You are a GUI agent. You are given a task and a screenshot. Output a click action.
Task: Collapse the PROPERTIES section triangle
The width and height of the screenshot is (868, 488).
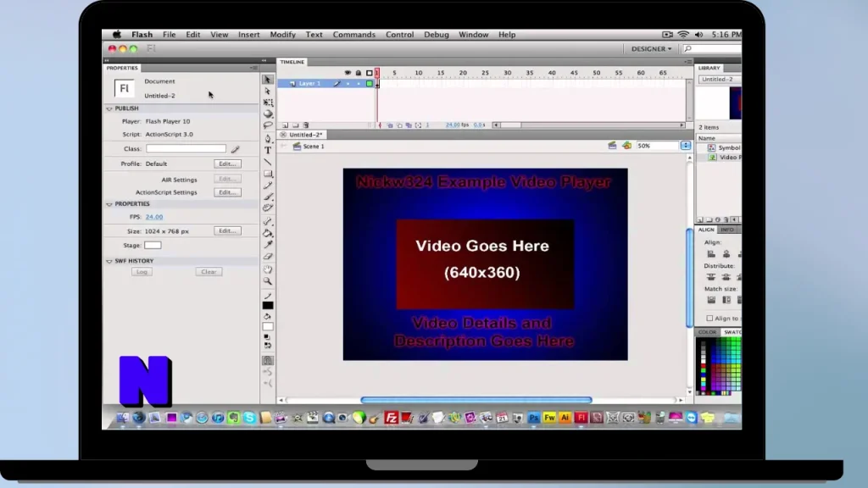[109, 204]
